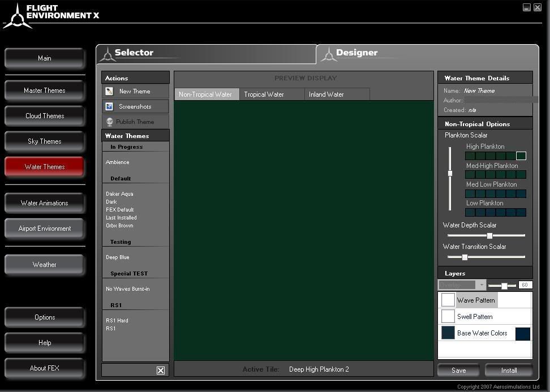Click the Publish Theme globe icon
Viewport: 550px width, 392px height.
(x=109, y=122)
